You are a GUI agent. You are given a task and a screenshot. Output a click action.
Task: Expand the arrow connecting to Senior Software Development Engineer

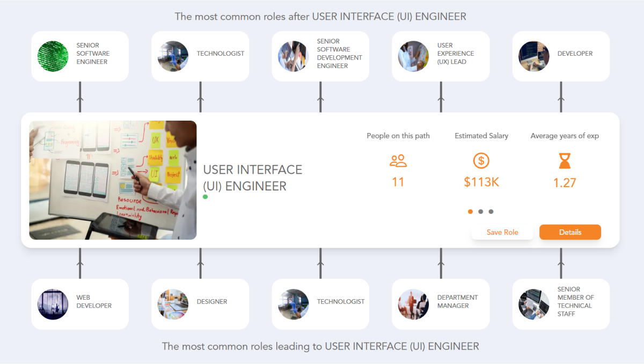click(320, 99)
